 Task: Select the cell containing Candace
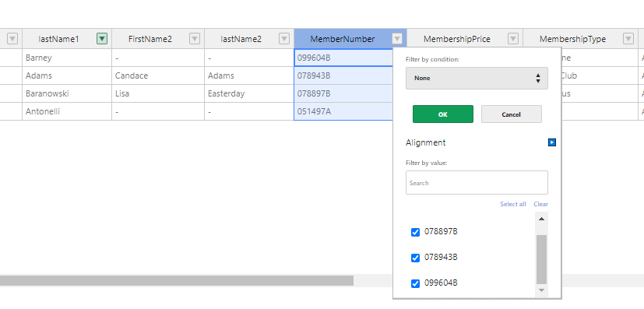click(x=158, y=76)
